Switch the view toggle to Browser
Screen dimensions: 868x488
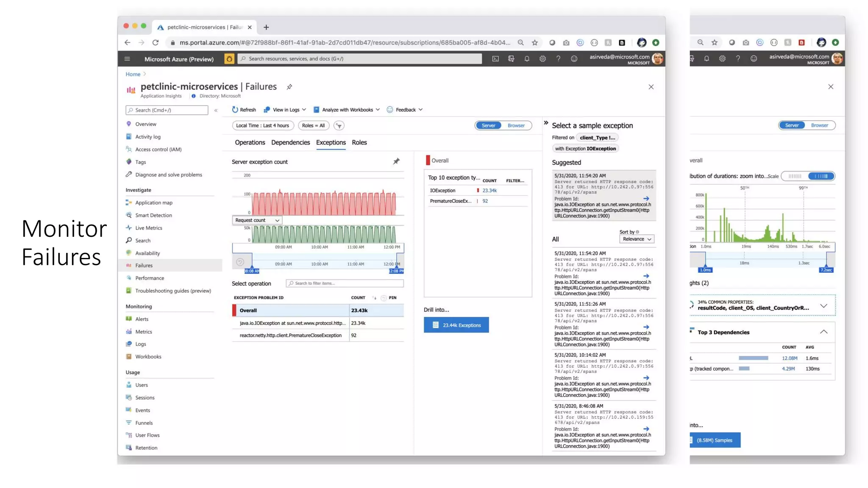tap(516, 126)
